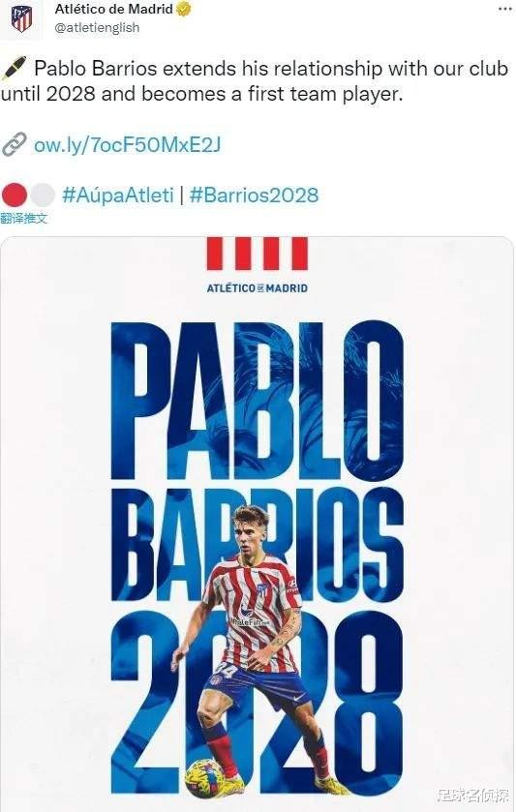
Task: Open the #AúpaAtleti hashtag
Action: coord(117,195)
